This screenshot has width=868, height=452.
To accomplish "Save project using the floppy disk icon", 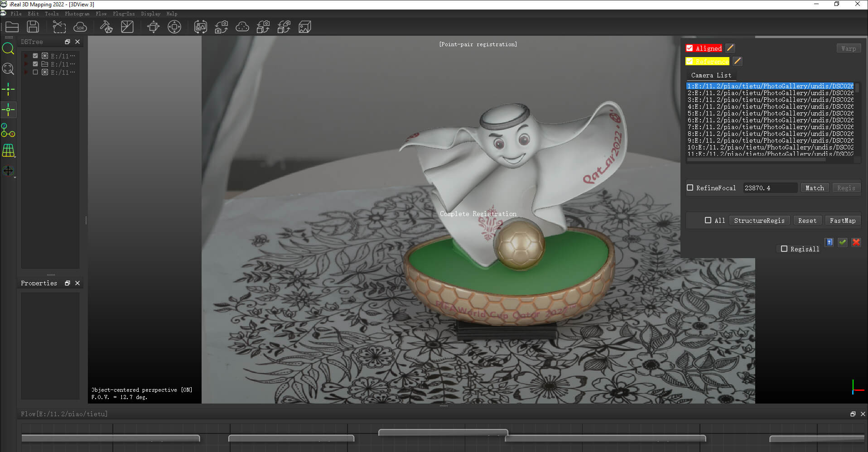I will (x=33, y=27).
